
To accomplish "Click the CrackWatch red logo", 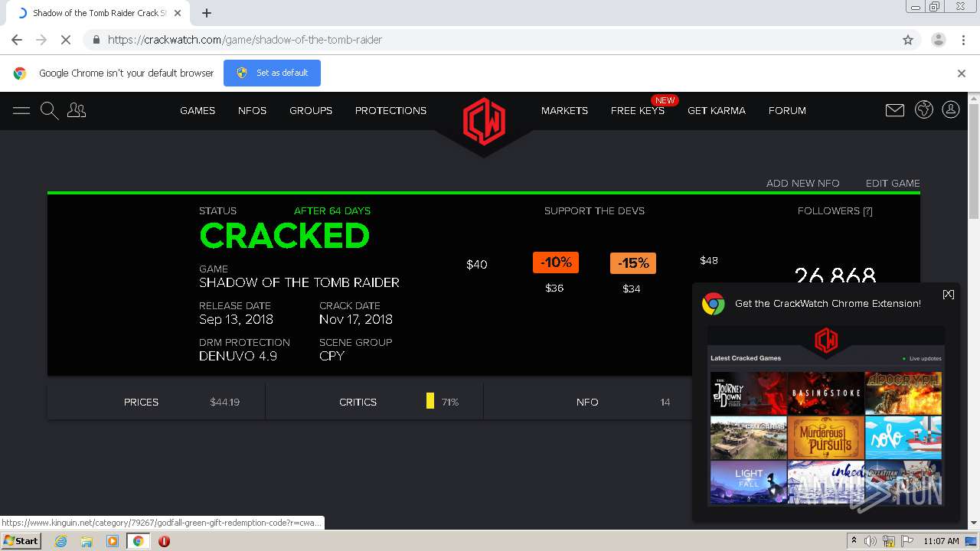I will click(484, 122).
